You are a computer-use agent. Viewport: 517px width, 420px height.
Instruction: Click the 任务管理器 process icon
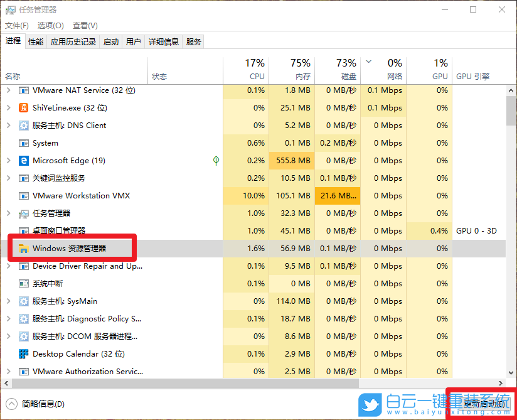click(x=23, y=213)
